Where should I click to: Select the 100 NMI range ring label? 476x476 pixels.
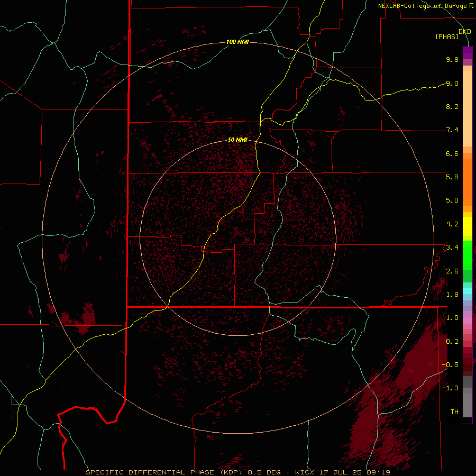point(237,42)
